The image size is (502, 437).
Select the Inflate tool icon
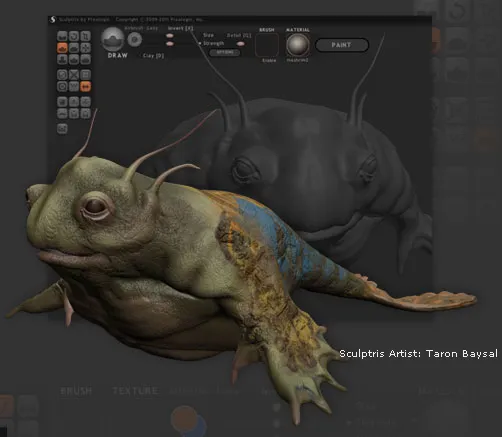coord(62,59)
